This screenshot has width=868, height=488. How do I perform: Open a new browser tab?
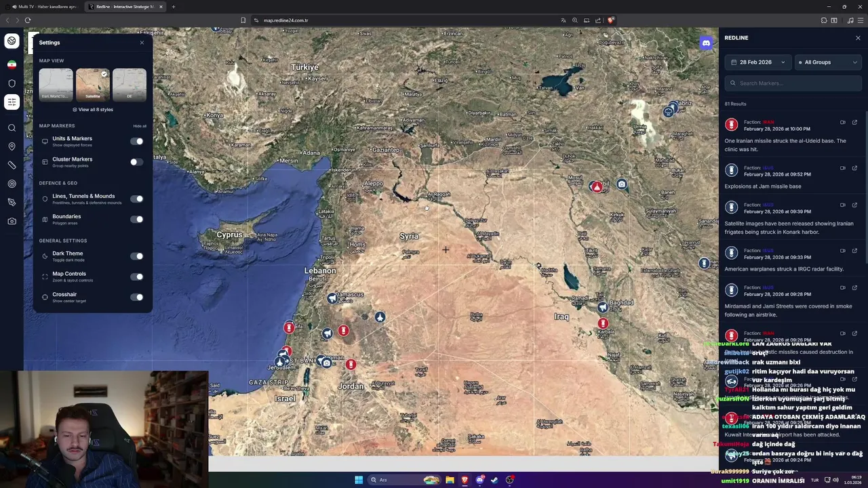[174, 7]
